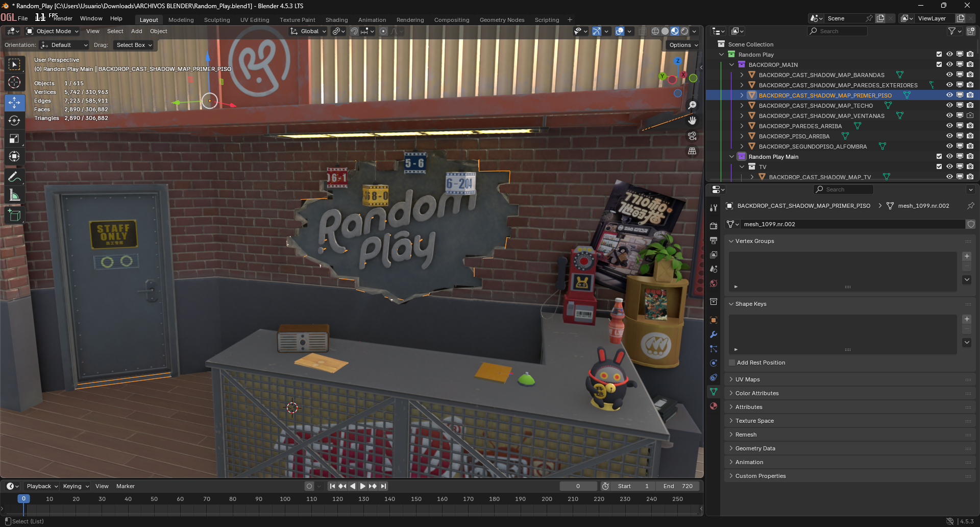The width and height of the screenshot is (980, 527).
Task: Expand the UV Maps panel
Action: [747, 379]
